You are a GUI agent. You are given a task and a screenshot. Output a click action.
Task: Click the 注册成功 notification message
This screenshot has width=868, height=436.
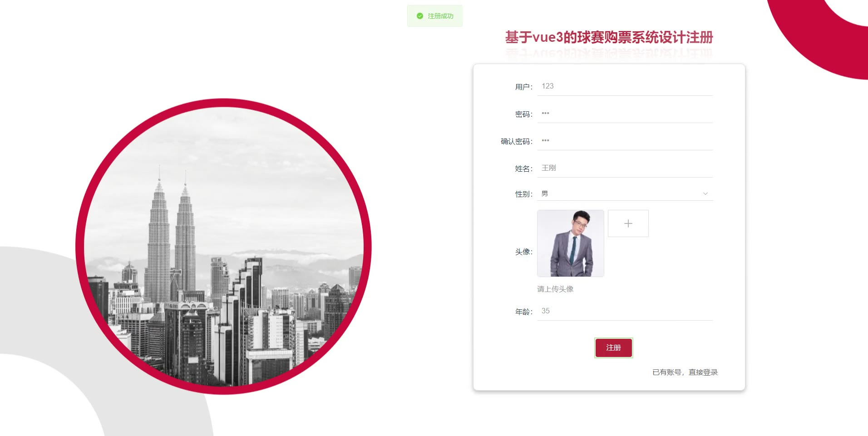point(435,16)
